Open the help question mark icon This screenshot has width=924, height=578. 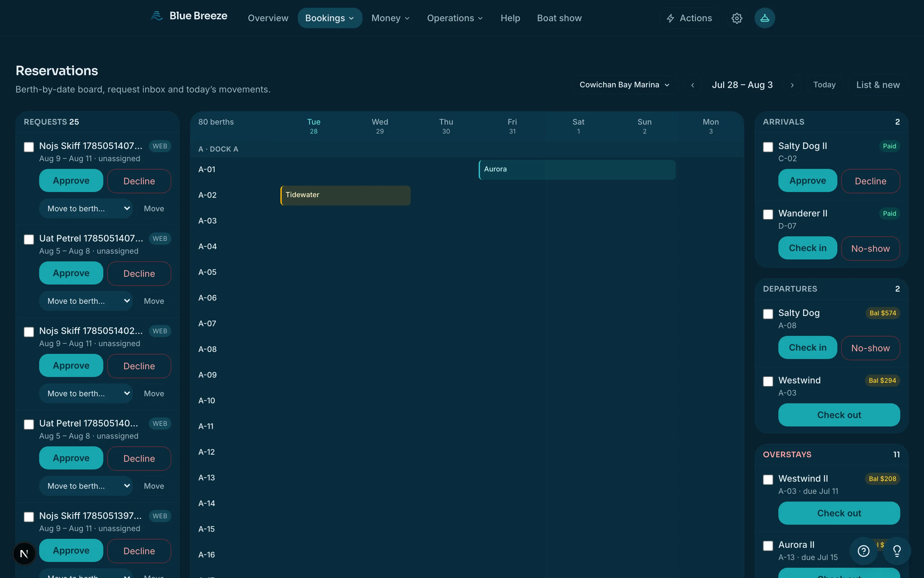[864, 551]
